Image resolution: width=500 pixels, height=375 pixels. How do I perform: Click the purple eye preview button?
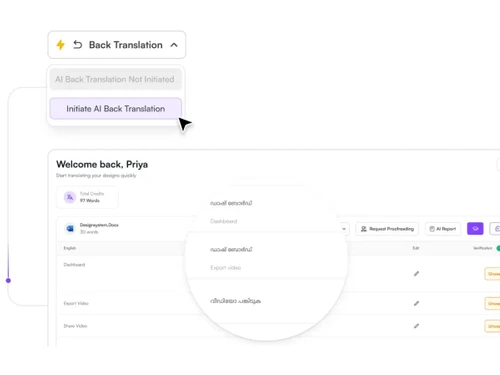[475, 229]
